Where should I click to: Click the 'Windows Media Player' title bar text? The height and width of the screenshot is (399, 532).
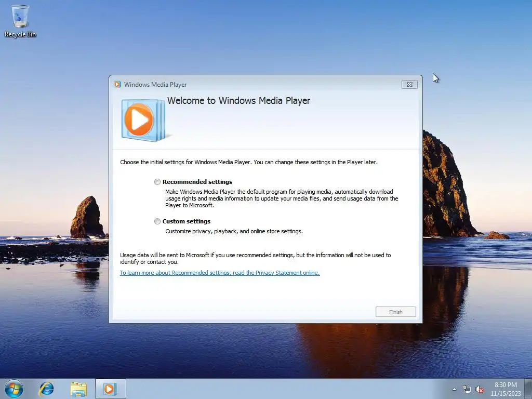point(155,85)
